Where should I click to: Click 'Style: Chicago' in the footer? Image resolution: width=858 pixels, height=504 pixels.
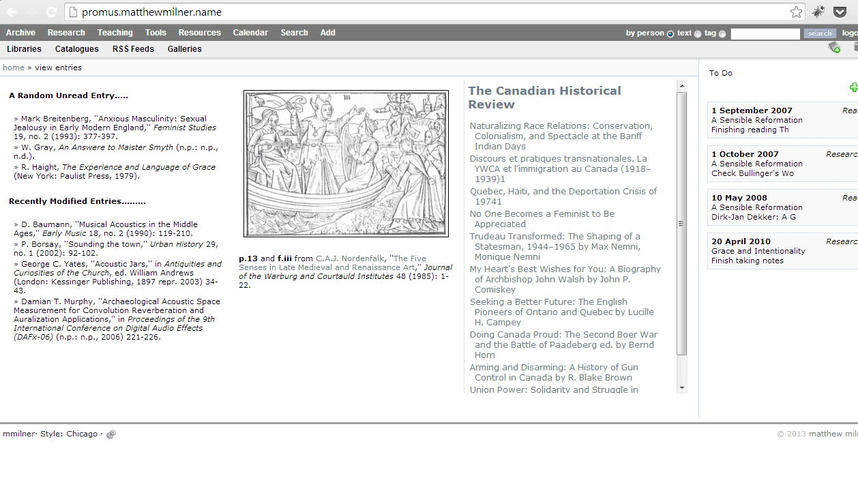(69, 434)
